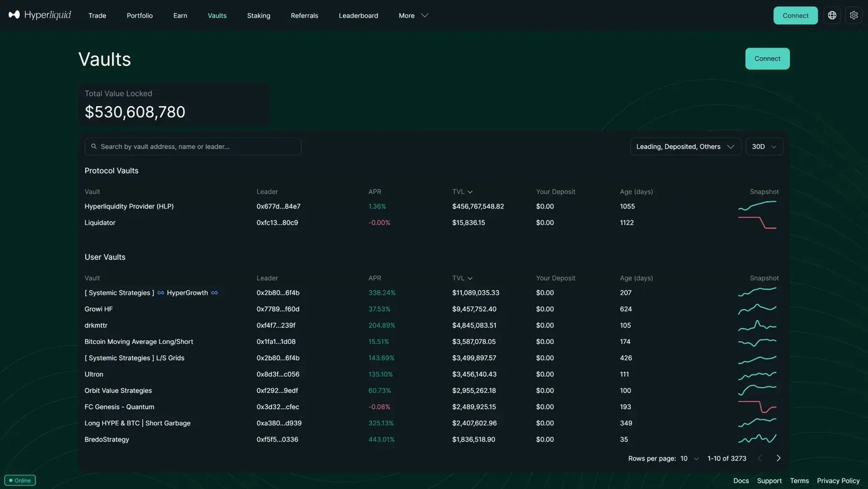The image size is (868, 489).
Task: Open Support link in footer
Action: (x=769, y=481)
